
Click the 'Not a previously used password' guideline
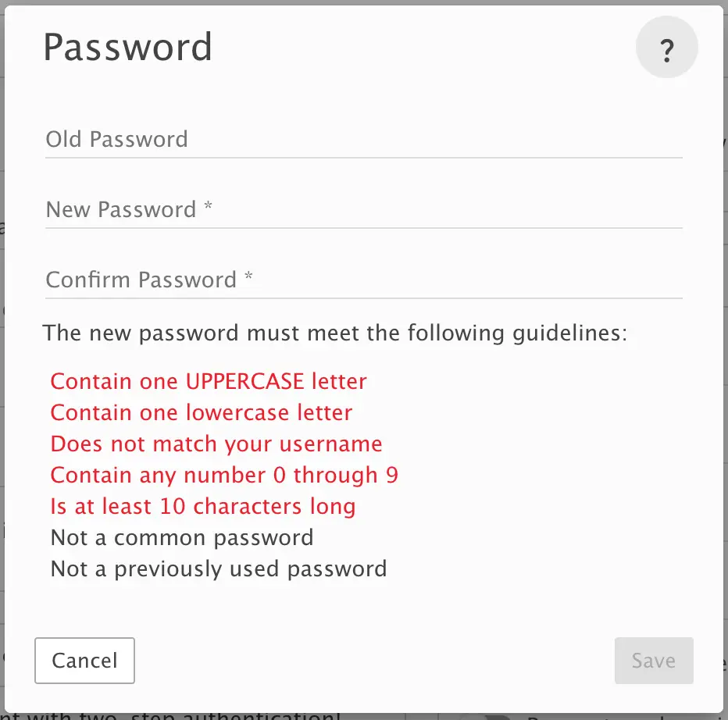[x=219, y=569]
